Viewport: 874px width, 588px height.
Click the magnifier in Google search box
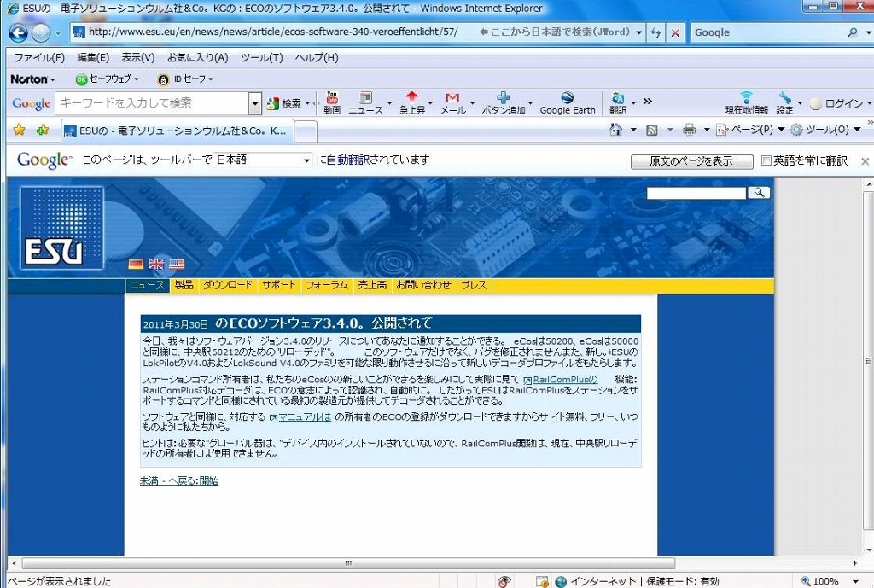pos(853,32)
